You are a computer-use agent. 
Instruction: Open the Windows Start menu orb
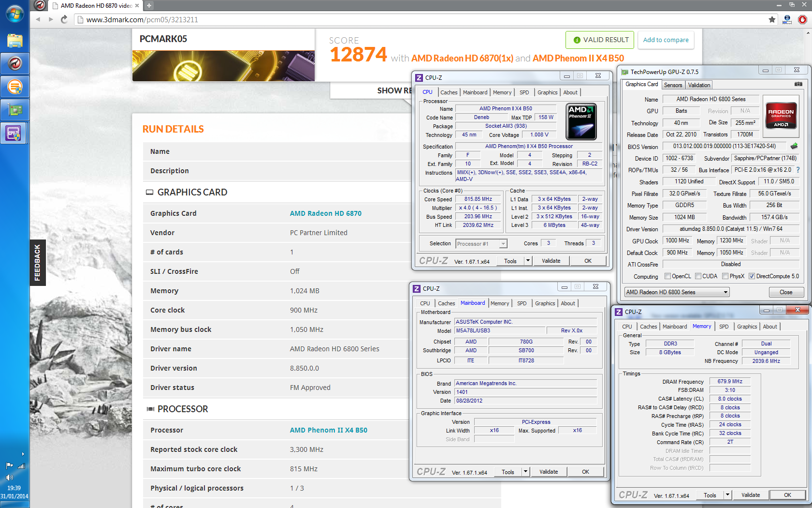coord(14,14)
